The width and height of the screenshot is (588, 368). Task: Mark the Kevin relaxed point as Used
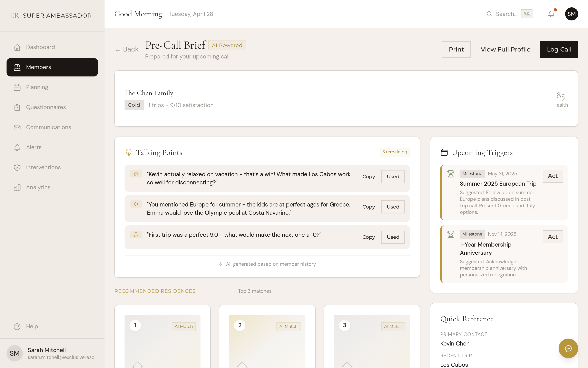pyautogui.click(x=393, y=177)
